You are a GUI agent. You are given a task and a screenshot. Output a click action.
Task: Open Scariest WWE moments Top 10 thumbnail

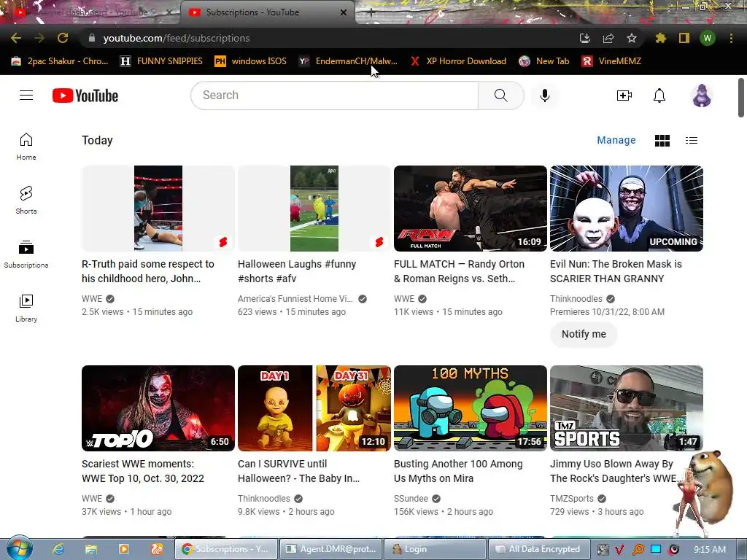pos(158,408)
